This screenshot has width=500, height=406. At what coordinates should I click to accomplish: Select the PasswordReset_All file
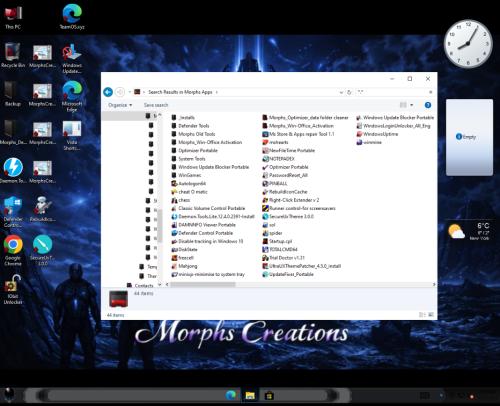point(285,175)
